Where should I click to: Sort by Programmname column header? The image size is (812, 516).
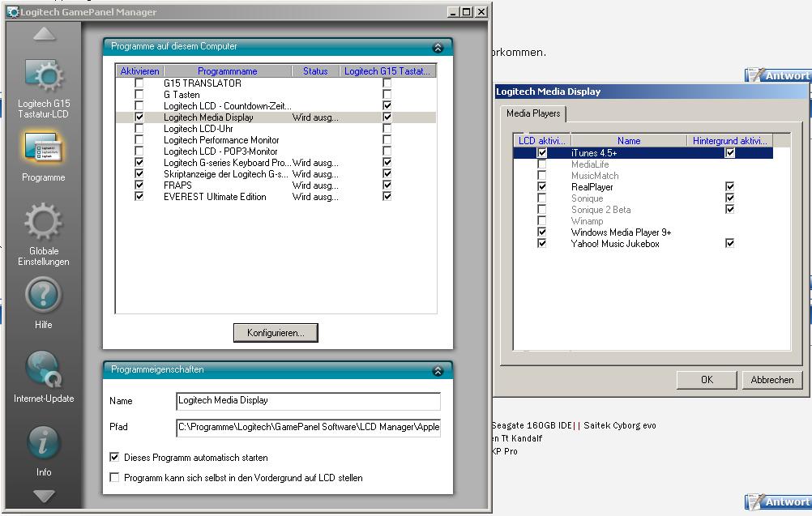click(228, 71)
